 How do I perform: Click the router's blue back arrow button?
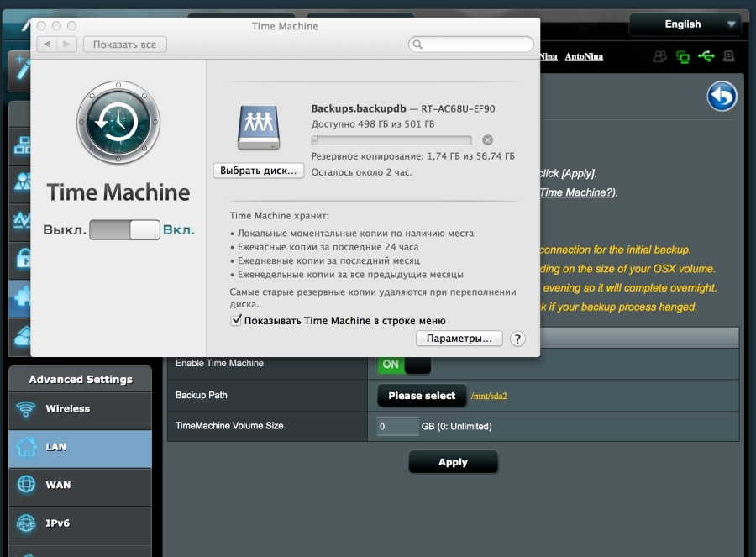coord(722,96)
